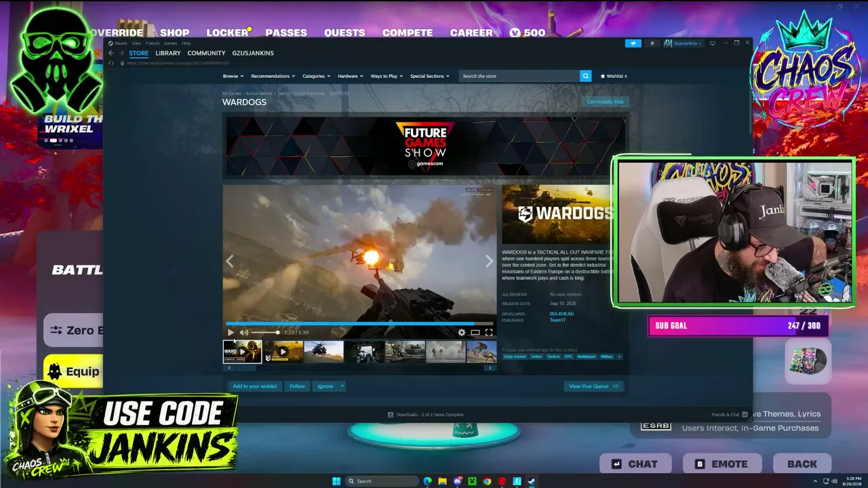Click the Fortnite BACK button
Viewport: 868px width, 488px height.
[x=802, y=464]
